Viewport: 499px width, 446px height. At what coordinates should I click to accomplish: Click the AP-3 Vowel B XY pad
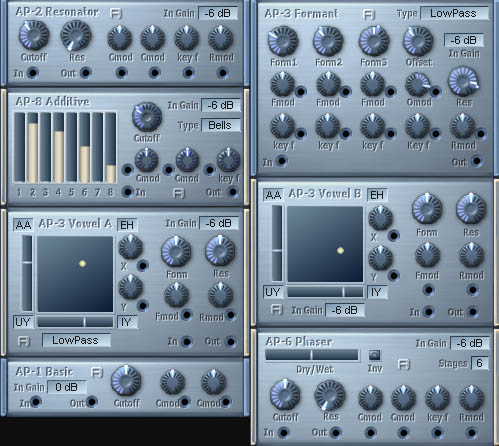click(x=325, y=244)
